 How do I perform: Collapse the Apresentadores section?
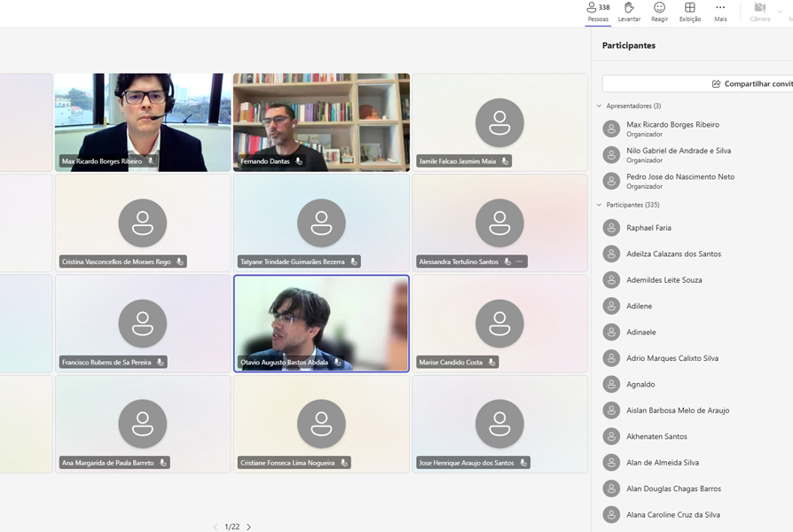(x=599, y=106)
